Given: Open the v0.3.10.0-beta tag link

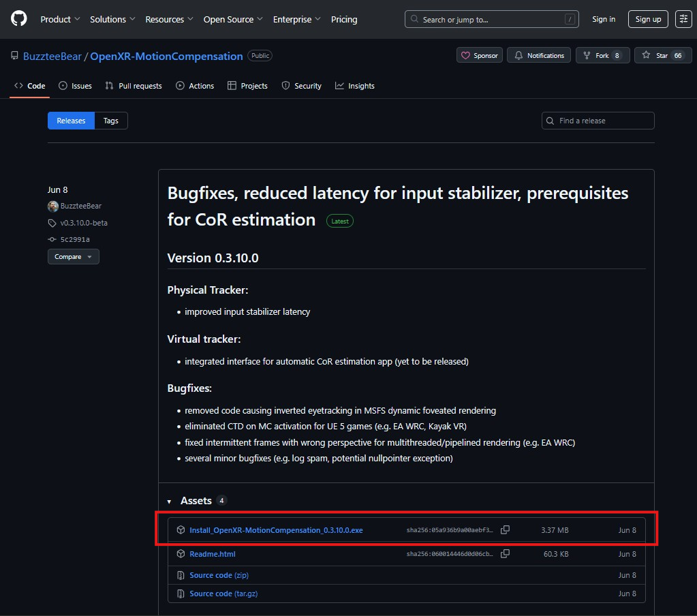Looking at the screenshot, I should click(x=84, y=223).
